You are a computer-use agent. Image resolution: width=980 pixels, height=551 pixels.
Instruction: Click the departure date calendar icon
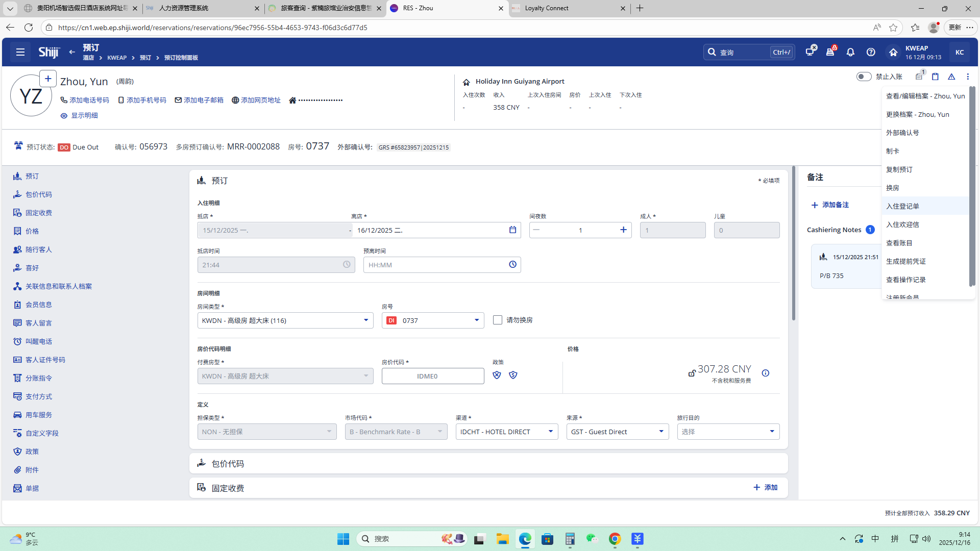tap(512, 230)
